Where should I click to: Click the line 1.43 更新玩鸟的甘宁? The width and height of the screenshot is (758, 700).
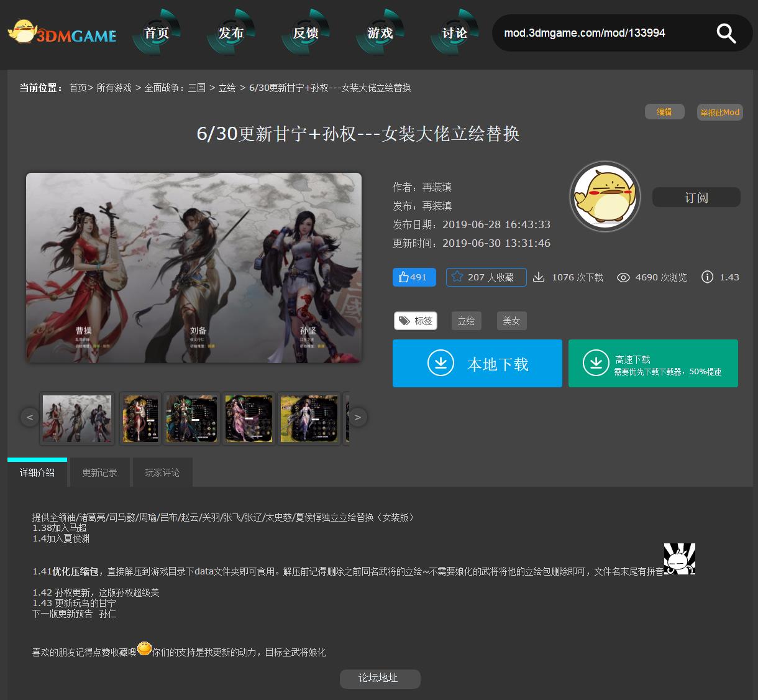(x=74, y=603)
